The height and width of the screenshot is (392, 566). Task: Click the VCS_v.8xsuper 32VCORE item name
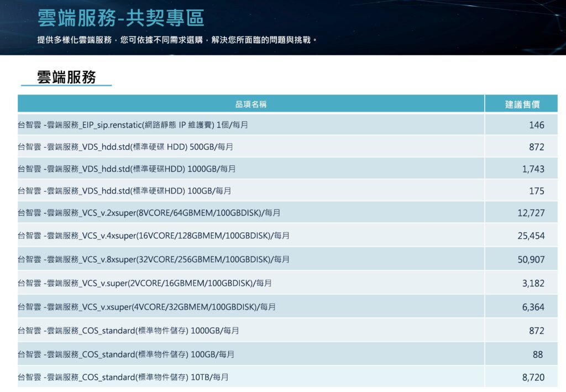click(154, 259)
